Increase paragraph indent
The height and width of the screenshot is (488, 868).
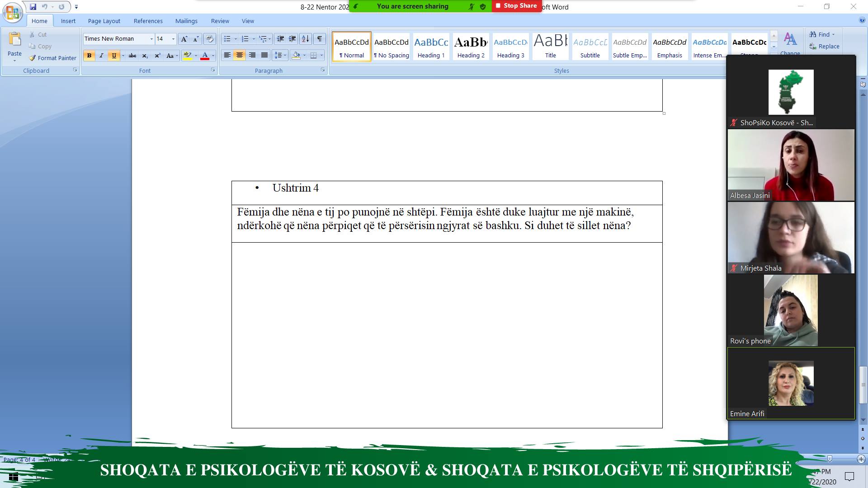pos(292,39)
